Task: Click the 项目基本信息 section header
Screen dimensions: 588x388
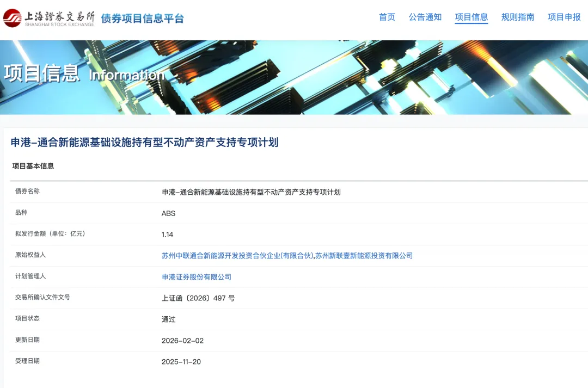Action: coord(33,166)
